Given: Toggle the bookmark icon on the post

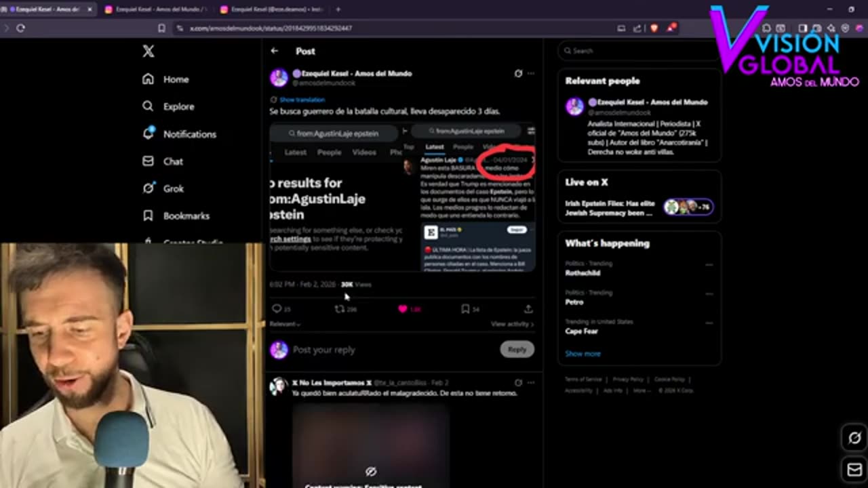Looking at the screenshot, I should 465,308.
